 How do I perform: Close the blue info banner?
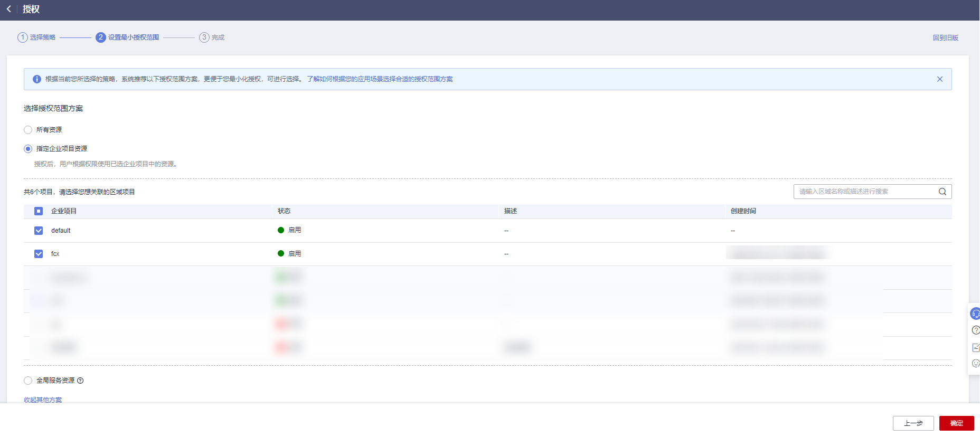(x=940, y=79)
